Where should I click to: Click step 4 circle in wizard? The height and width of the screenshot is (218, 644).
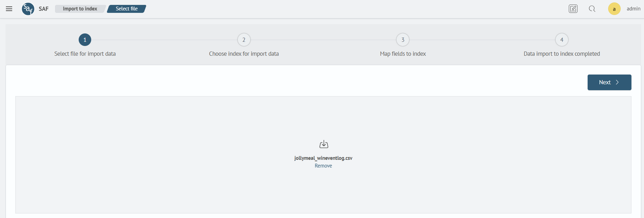click(x=562, y=40)
